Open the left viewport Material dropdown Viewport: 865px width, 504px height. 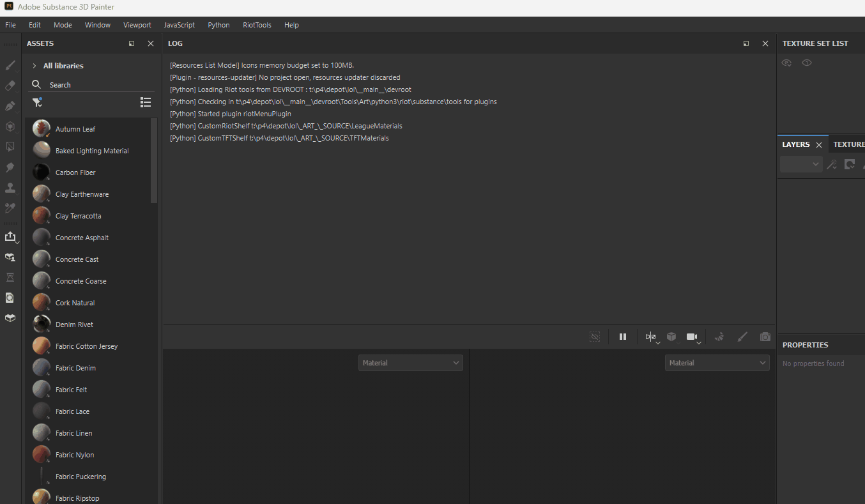tap(411, 363)
